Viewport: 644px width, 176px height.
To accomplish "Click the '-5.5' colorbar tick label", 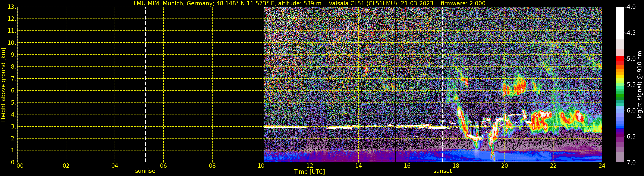I will coord(630,85).
